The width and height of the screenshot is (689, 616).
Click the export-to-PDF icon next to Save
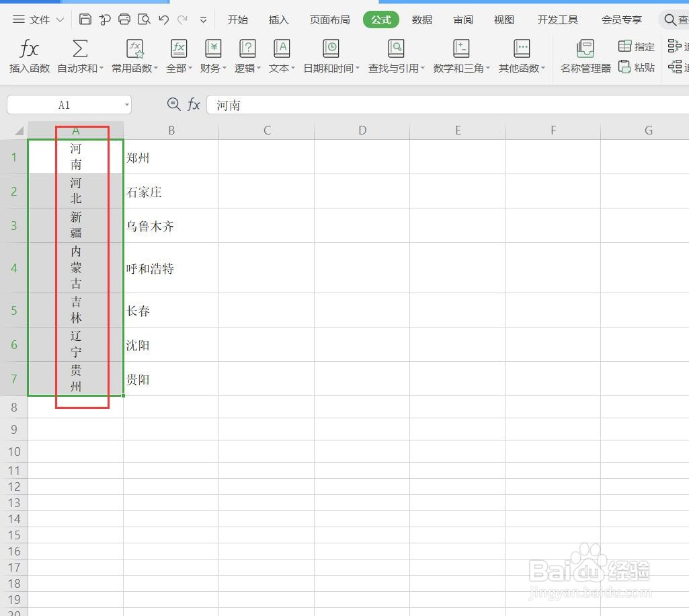105,20
